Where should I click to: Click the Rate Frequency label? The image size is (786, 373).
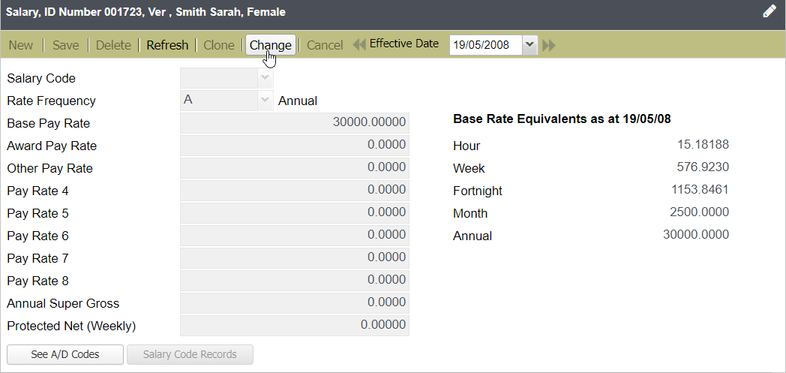[51, 101]
